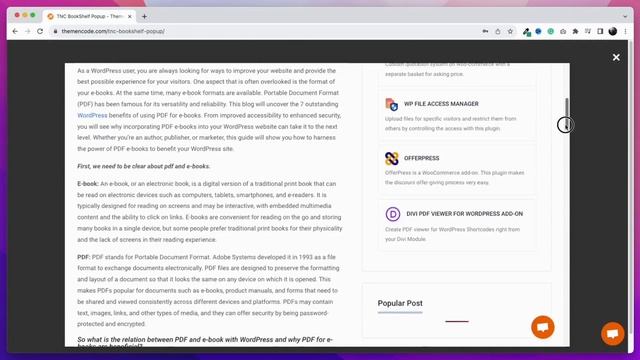
Task: Open the green circular extension icon
Action: pos(551,31)
